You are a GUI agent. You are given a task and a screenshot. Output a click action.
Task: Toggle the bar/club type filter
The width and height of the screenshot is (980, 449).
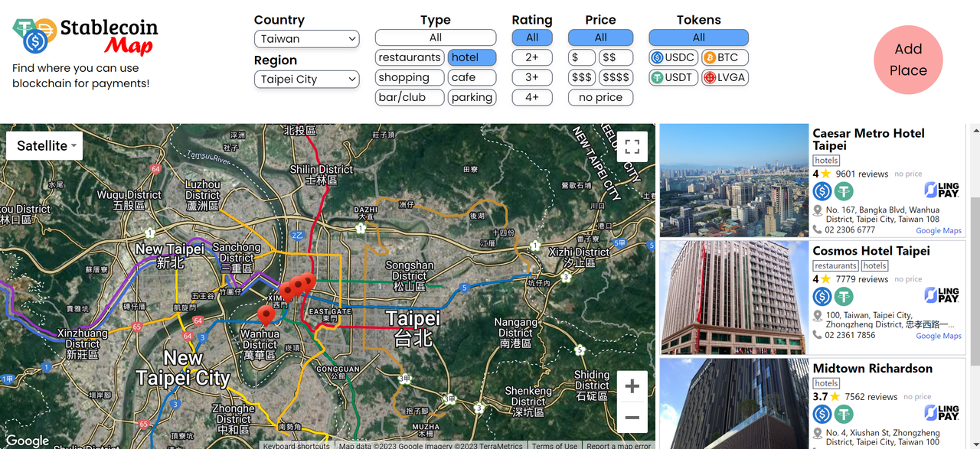(410, 97)
